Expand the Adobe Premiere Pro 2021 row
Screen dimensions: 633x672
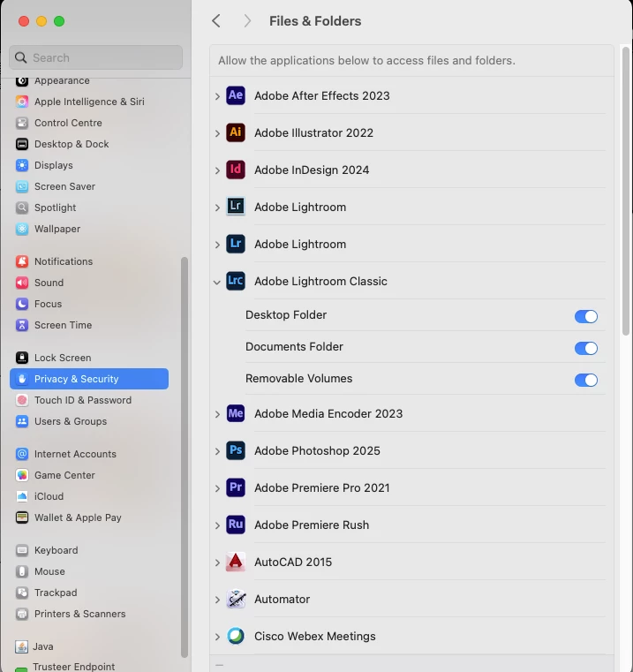[x=217, y=488]
